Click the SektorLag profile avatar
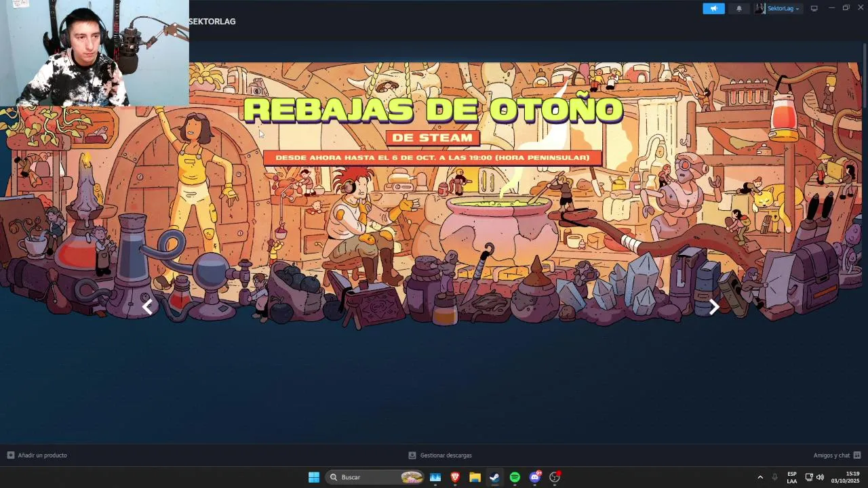868x488 pixels. (x=759, y=9)
